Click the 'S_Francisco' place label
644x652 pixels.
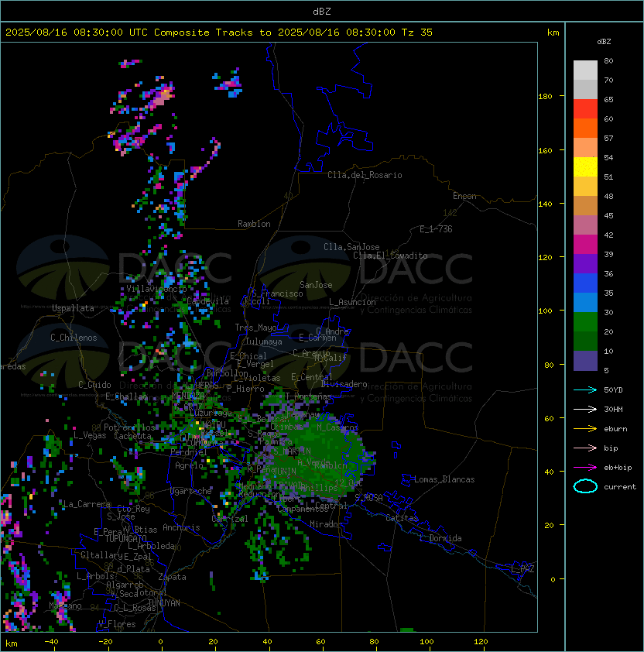point(277,293)
